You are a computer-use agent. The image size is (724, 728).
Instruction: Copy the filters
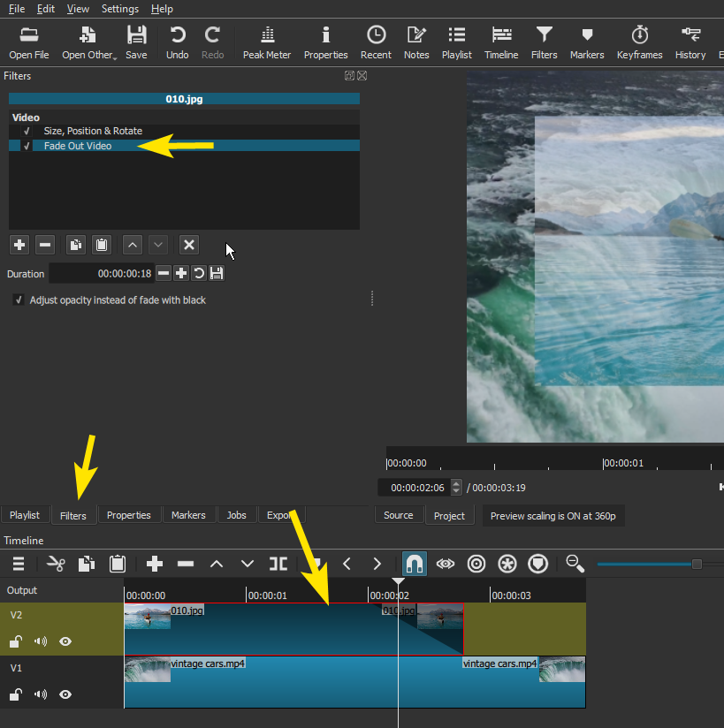coord(76,245)
